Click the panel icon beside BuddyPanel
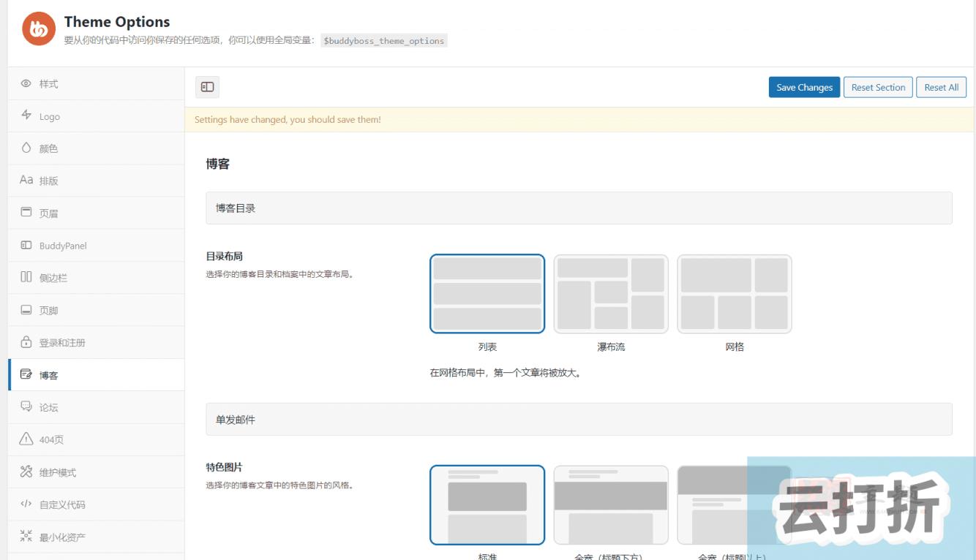Image resolution: width=976 pixels, height=560 pixels. point(26,245)
